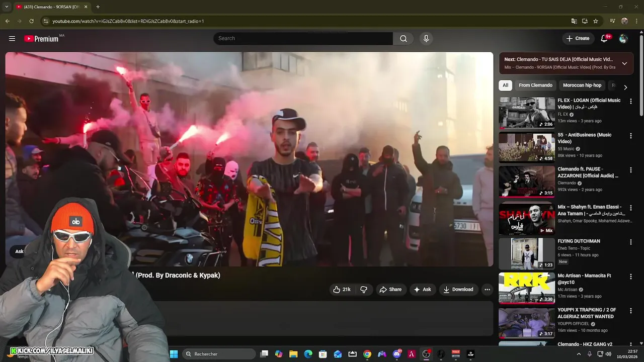The image size is (644, 362).
Task: Open OBS Studio taskbar icon
Action: click(x=426, y=354)
